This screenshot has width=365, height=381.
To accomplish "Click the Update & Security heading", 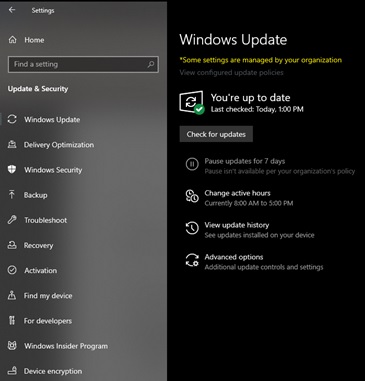I will coord(38,89).
